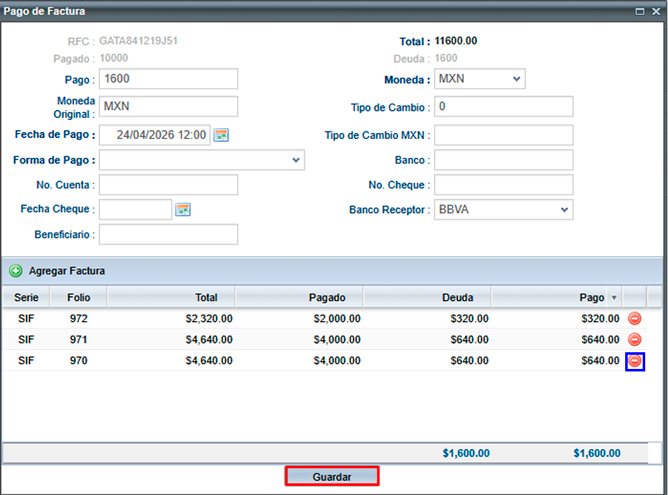Click the green Agregar Factura plus icon
This screenshot has width=668, height=495.
pyautogui.click(x=16, y=271)
